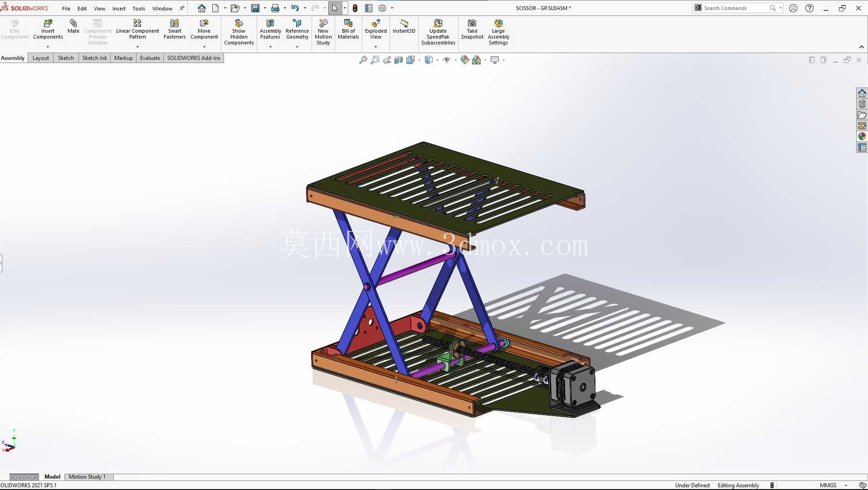This screenshot has height=490, width=868.
Task: Open the Edit menu
Action: (x=82, y=9)
